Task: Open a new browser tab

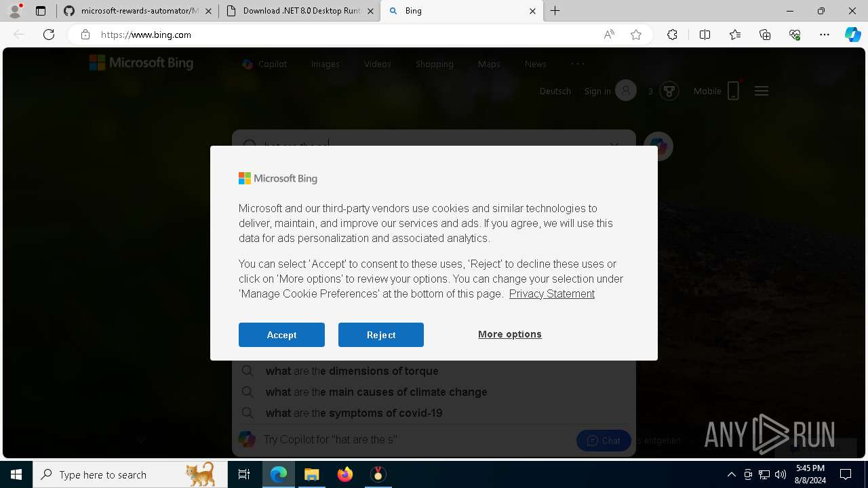Action: [555, 11]
